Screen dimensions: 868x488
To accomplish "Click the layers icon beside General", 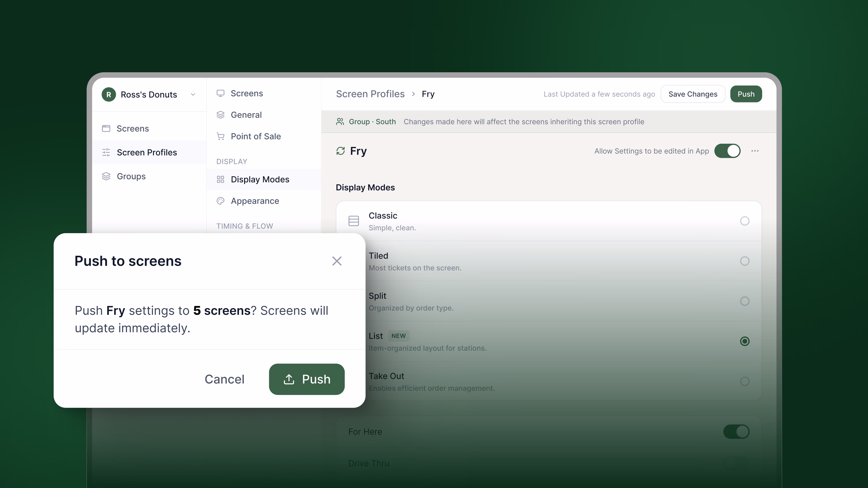I will 220,115.
